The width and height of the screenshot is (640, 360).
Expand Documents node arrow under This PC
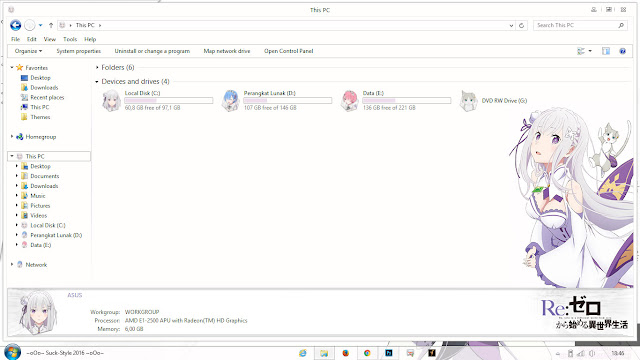[x=17, y=176]
